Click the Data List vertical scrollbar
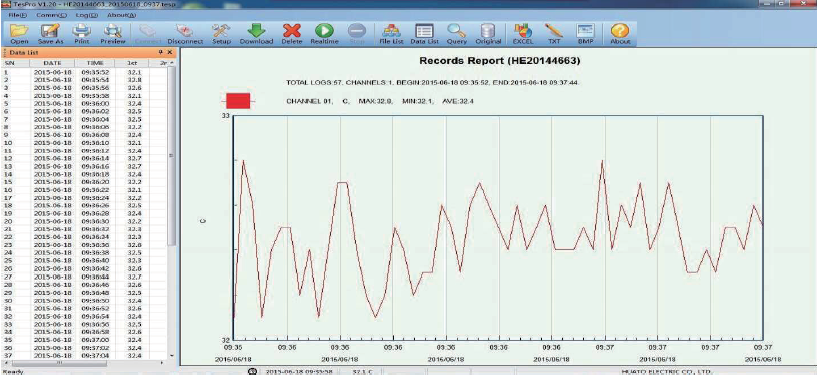The height and width of the screenshot is (380, 817). pos(171,209)
